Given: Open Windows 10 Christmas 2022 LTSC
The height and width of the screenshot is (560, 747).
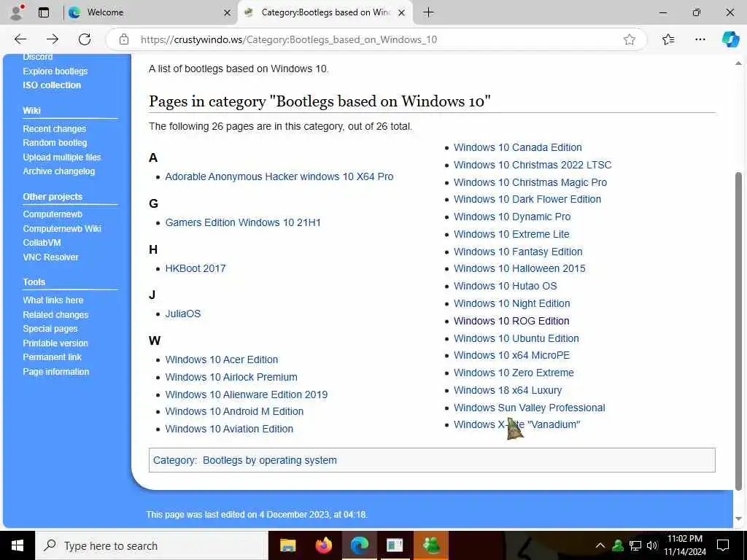Looking at the screenshot, I should 532,166.
